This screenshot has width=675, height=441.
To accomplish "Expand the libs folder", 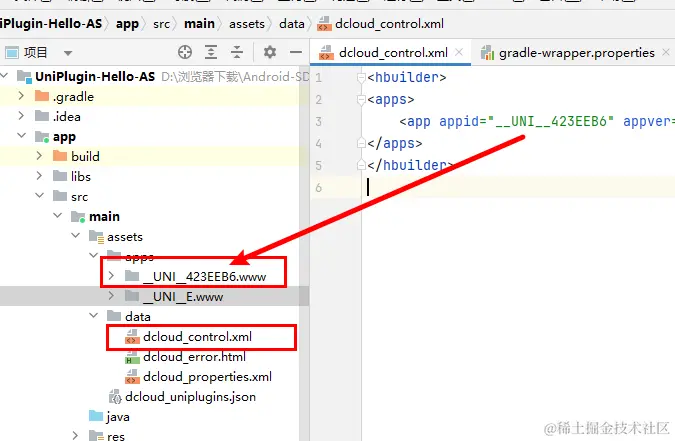I will point(39,175).
